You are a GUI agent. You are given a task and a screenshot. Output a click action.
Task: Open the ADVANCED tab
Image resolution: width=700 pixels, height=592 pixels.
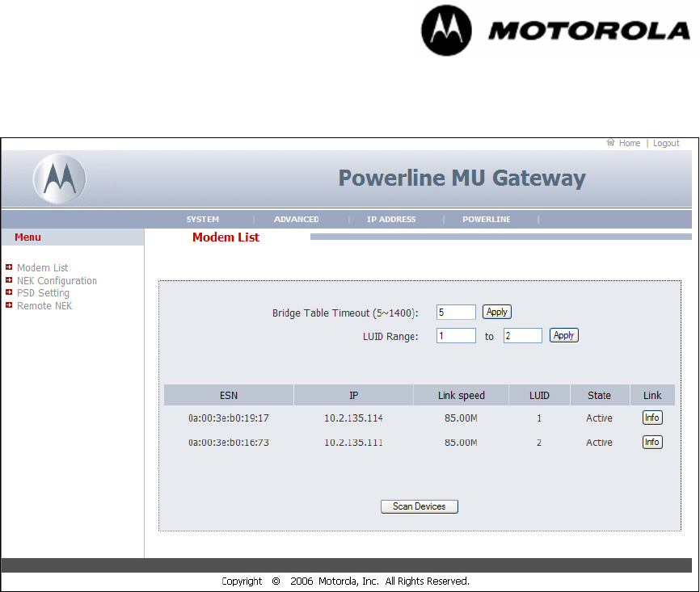(x=297, y=220)
